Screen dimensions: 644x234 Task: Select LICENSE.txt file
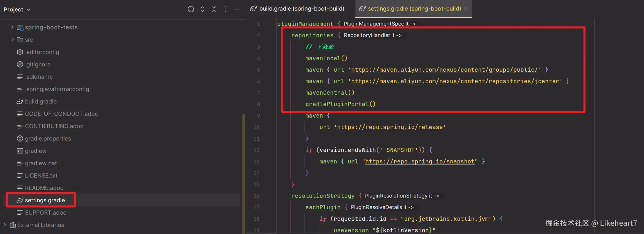pyautogui.click(x=41, y=175)
